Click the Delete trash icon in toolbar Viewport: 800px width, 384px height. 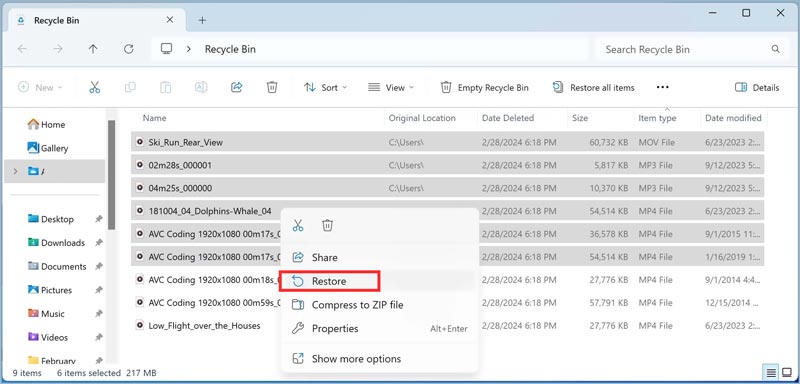(272, 87)
